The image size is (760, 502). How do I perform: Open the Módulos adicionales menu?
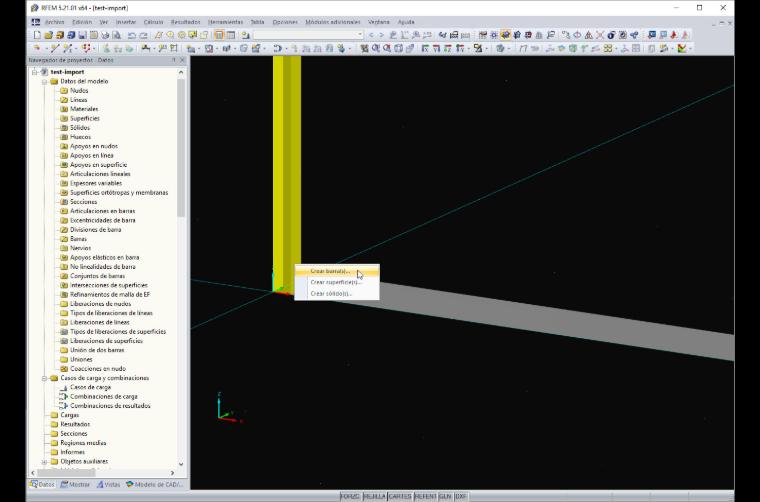[x=332, y=22]
